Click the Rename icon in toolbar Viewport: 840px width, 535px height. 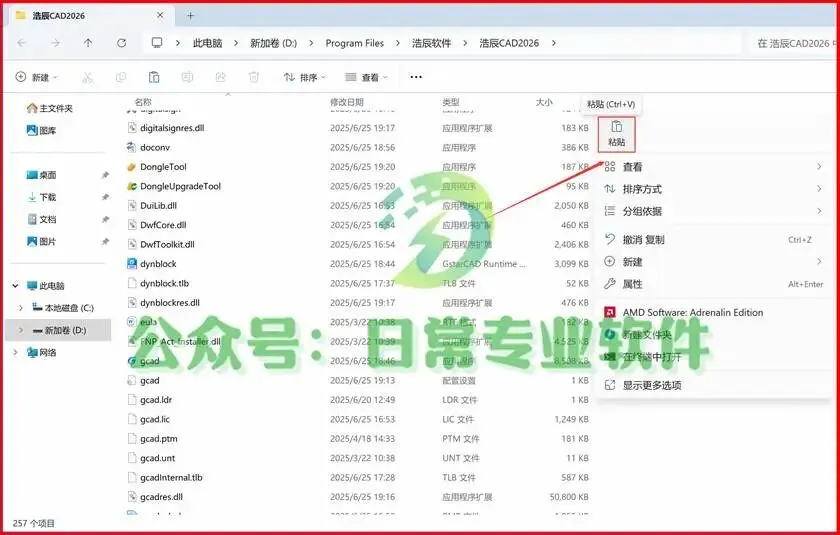187,78
